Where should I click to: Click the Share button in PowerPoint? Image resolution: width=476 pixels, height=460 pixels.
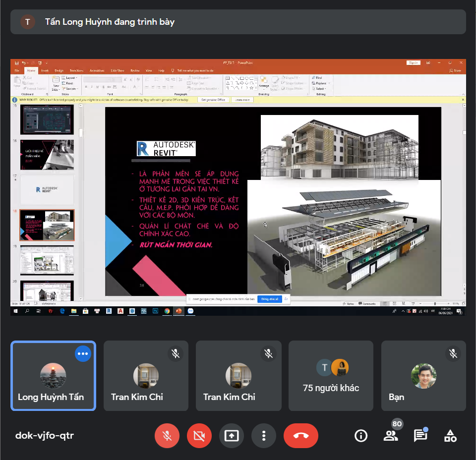tap(455, 71)
